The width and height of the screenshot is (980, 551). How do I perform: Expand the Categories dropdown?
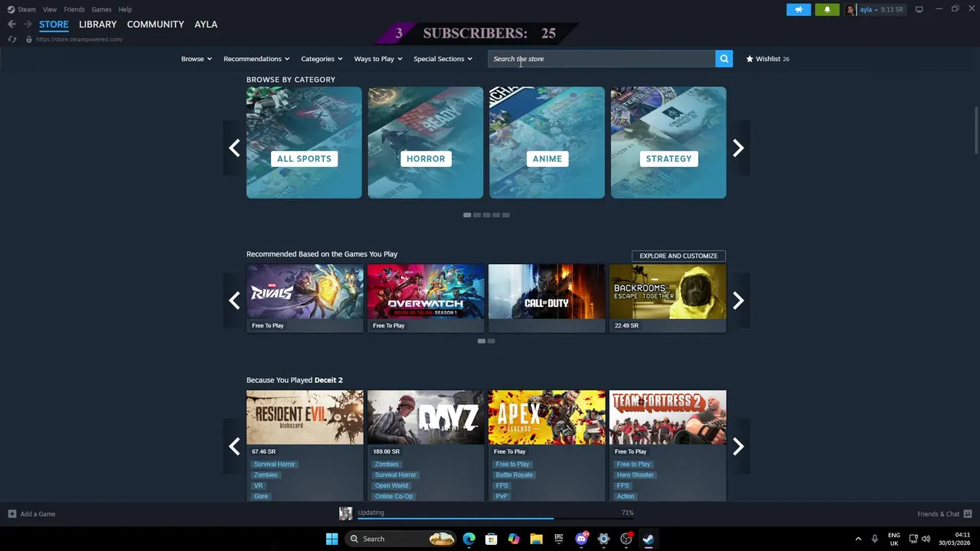tap(322, 59)
